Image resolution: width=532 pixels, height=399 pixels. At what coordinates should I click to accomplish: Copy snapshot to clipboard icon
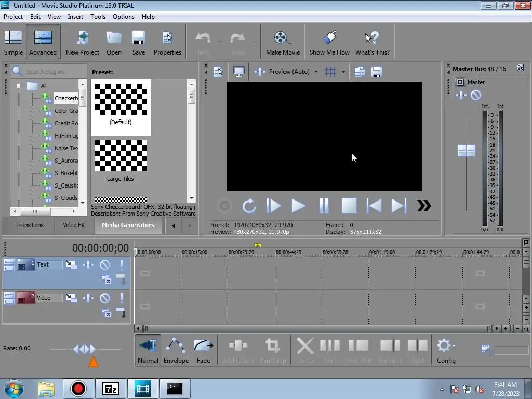(x=360, y=72)
